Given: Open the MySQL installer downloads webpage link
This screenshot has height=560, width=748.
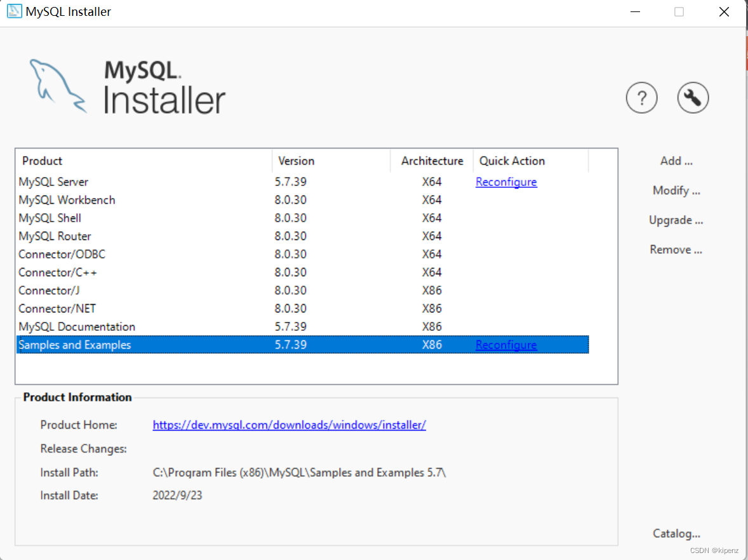Looking at the screenshot, I should click(289, 425).
